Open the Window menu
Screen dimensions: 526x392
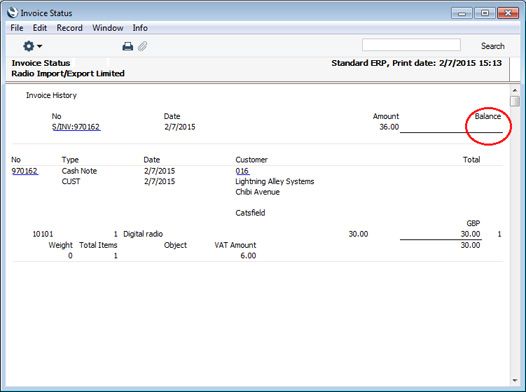pos(108,28)
